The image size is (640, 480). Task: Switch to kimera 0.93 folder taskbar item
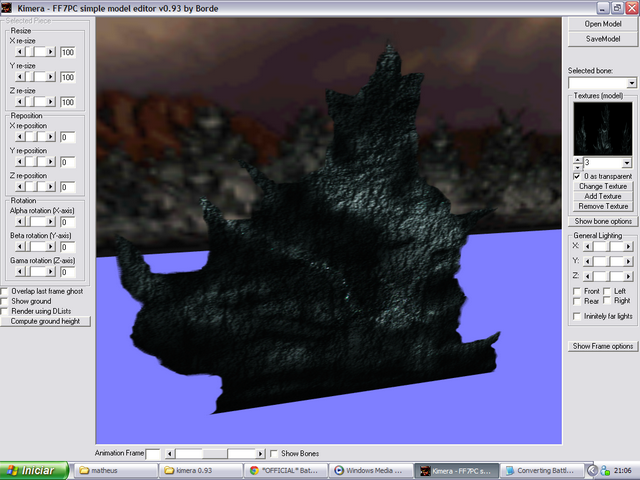tap(201, 471)
